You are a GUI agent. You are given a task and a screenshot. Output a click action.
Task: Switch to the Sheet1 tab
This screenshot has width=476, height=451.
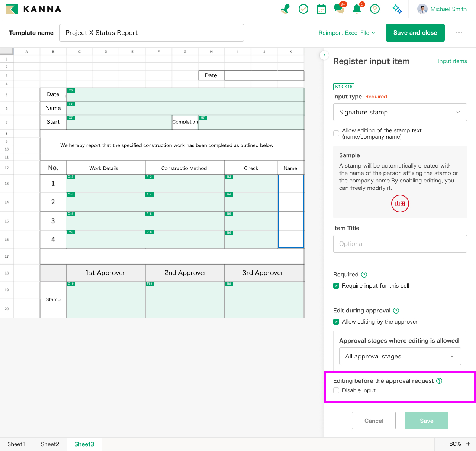[16, 444]
